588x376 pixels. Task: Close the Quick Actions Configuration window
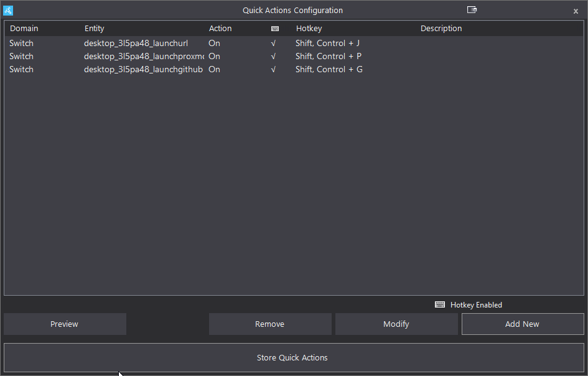click(576, 11)
